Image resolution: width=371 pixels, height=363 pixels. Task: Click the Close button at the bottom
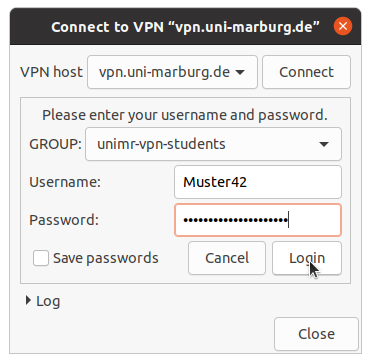click(316, 334)
